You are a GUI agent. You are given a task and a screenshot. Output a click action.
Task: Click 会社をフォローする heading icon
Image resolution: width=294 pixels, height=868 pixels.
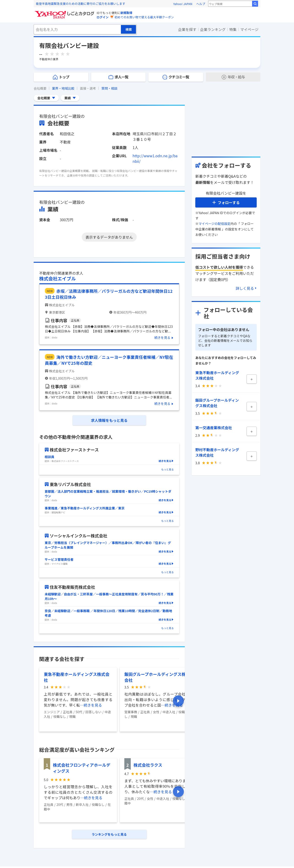[198, 166]
